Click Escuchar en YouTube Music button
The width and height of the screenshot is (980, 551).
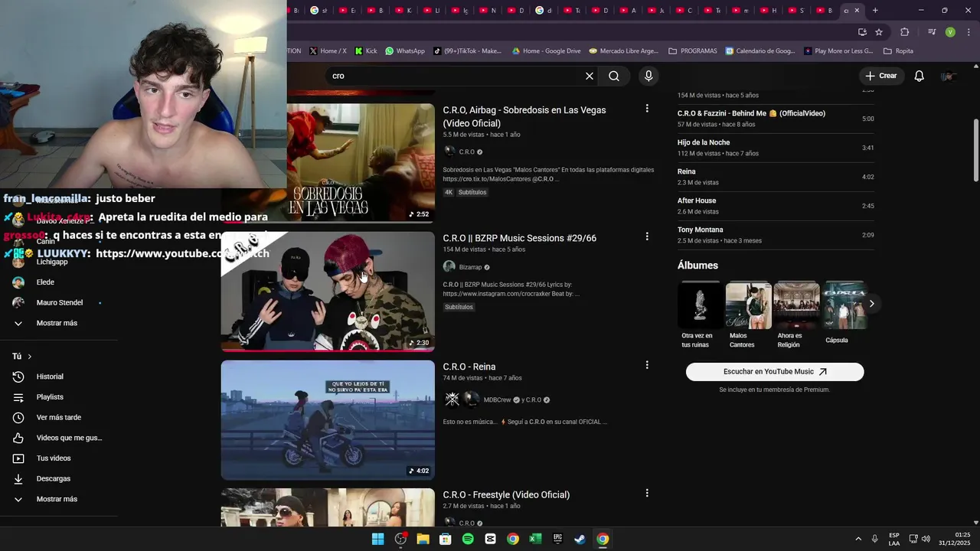pyautogui.click(x=775, y=372)
